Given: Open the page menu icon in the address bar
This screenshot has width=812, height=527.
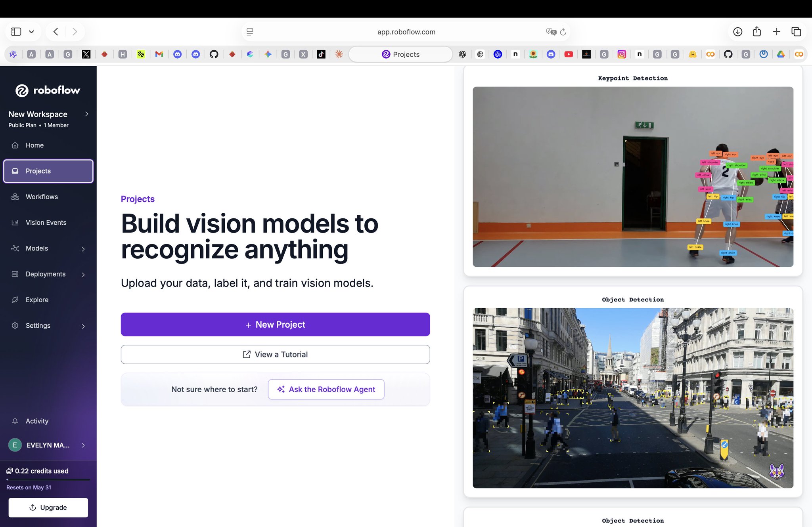Looking at the screenshot, I should (x=250, y=32).
